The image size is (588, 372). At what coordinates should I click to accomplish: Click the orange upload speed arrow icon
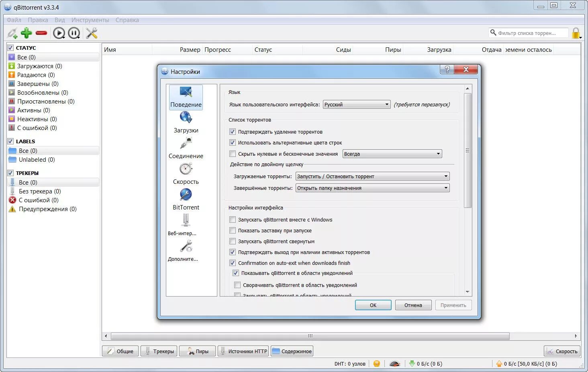499,364
